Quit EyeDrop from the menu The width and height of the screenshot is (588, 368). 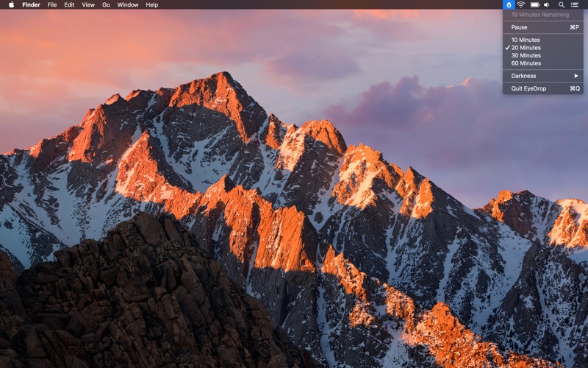pos(542,88)
